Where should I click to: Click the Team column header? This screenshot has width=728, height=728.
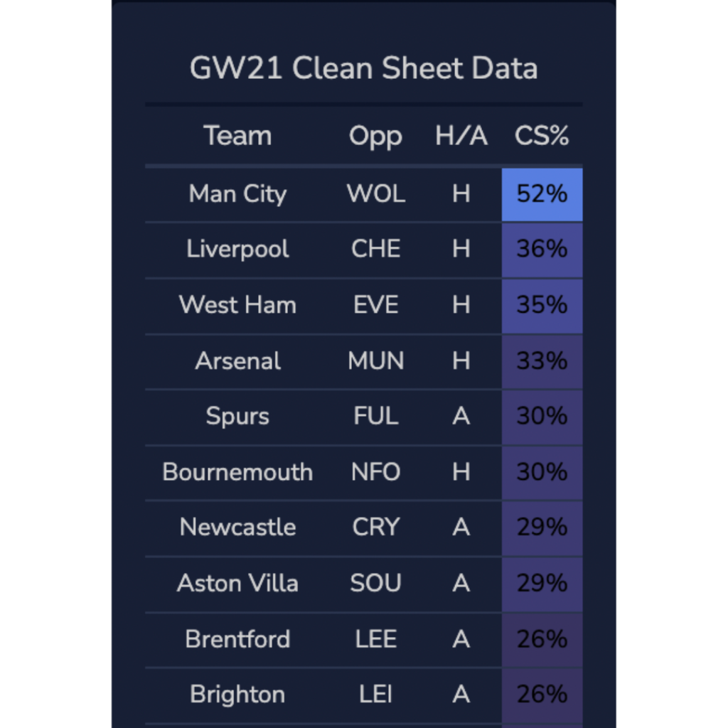237,136
